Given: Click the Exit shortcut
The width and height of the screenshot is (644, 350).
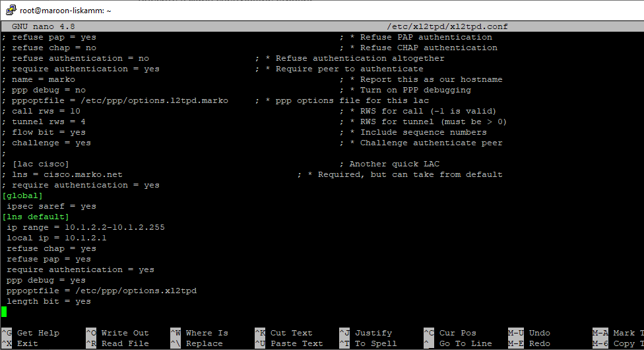Looking at the screenshot, I should [x=20, y=343].
